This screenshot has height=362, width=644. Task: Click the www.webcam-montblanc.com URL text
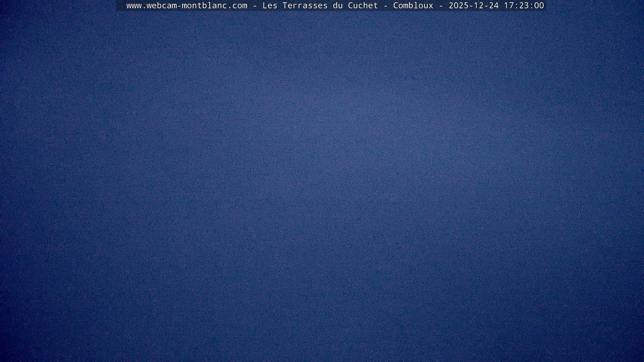pos(187,6)
